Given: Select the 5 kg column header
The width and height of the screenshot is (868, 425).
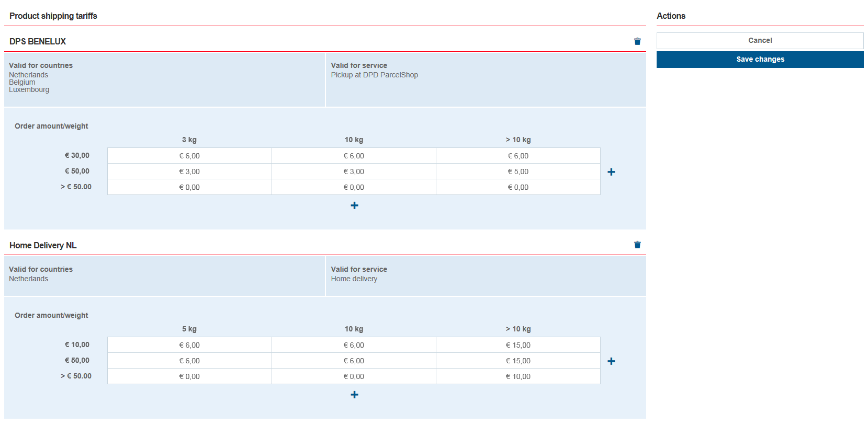Looking at the screenshot, I should 189,329.
